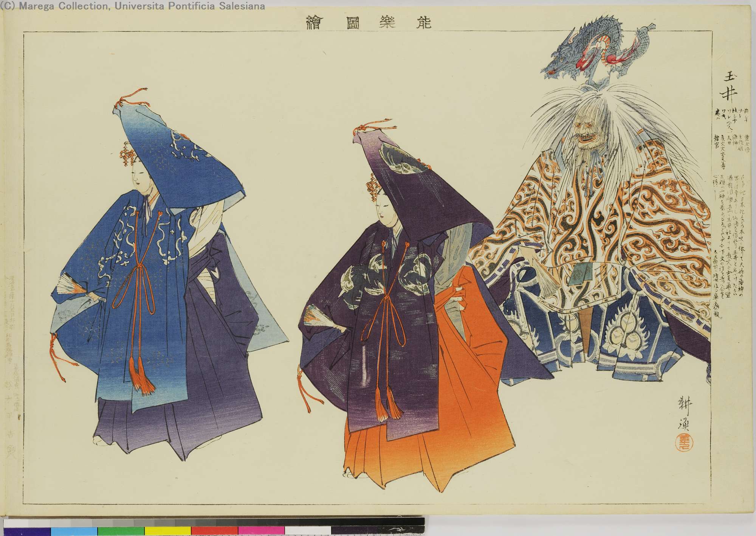Click the green swatch on the calibration bar

coord(121,531)
